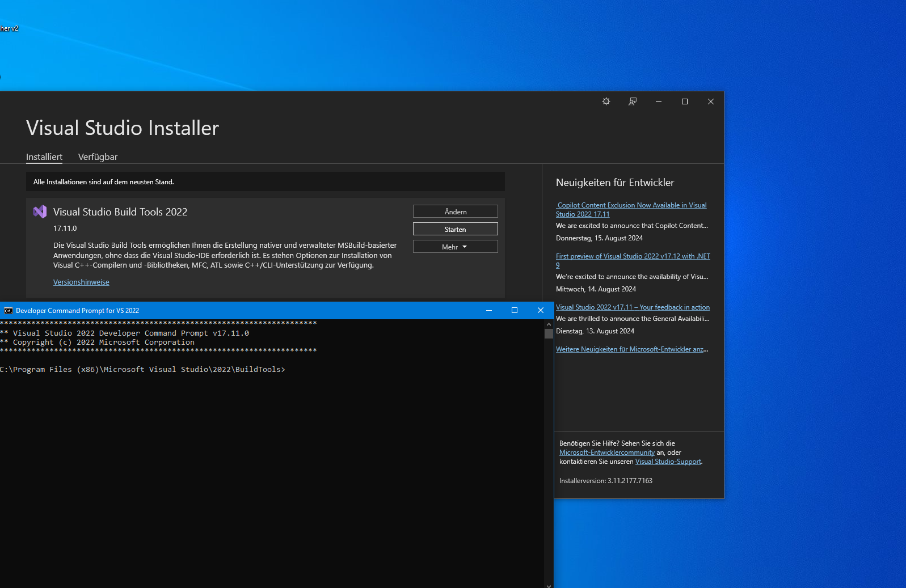Image resolution: width=906 pixels, height=588 pixels.
Task: Switch to the Installiert tab
Action: (44, 157)
